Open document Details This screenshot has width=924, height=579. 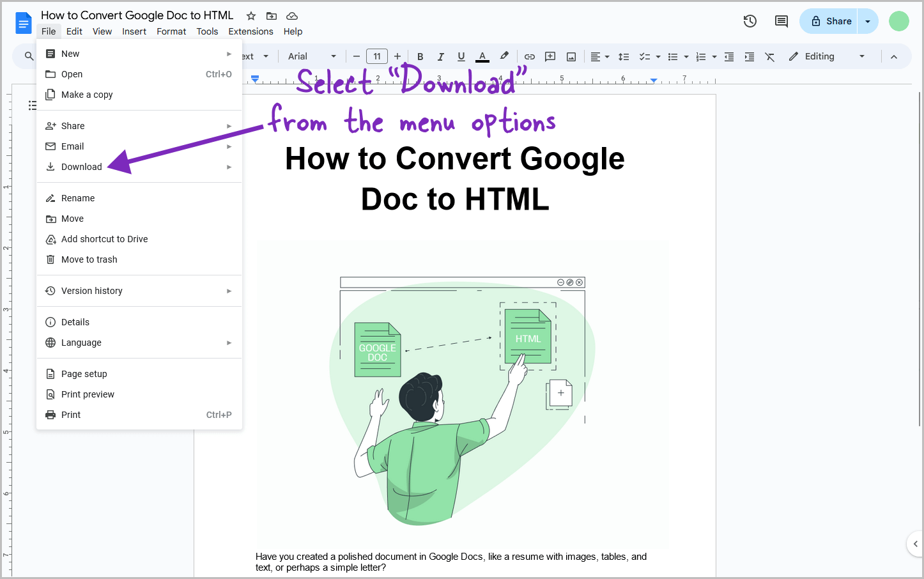tap(139, 322)
